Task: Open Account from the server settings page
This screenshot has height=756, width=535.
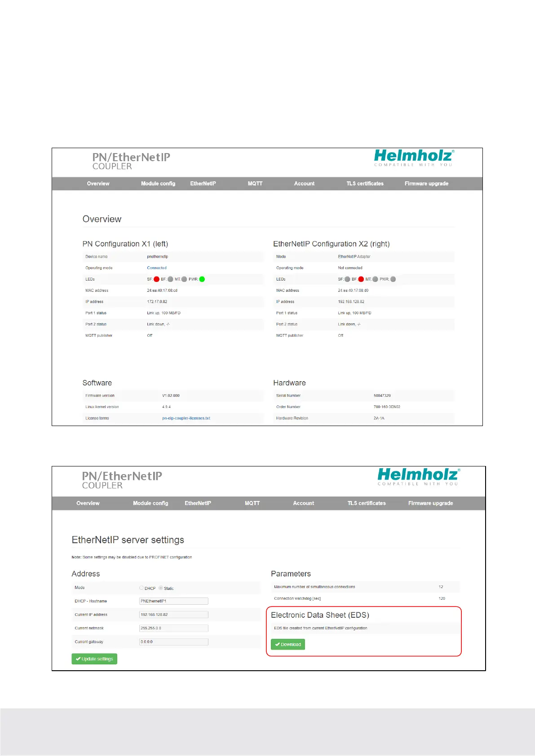Action: tap(304, 503)
